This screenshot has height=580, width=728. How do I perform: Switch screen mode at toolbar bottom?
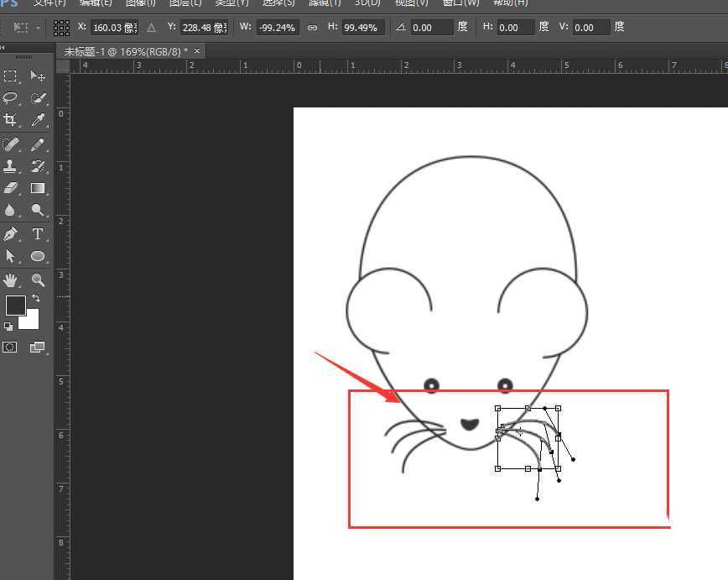(x=39, y=347)
